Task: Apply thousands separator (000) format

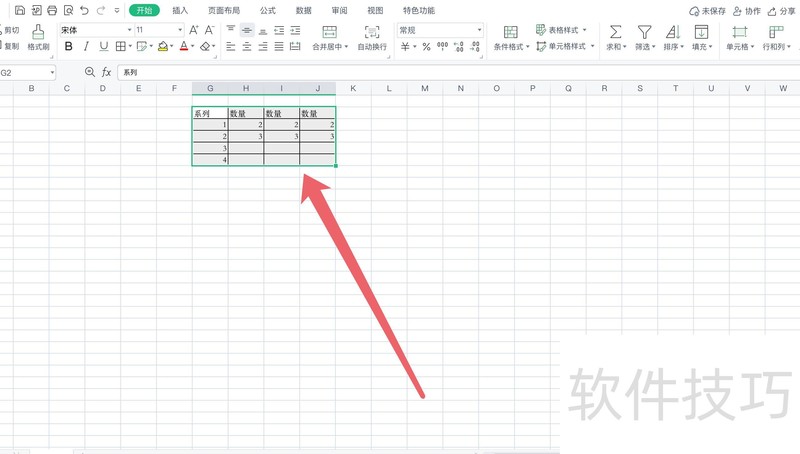Action: (442, 46)
